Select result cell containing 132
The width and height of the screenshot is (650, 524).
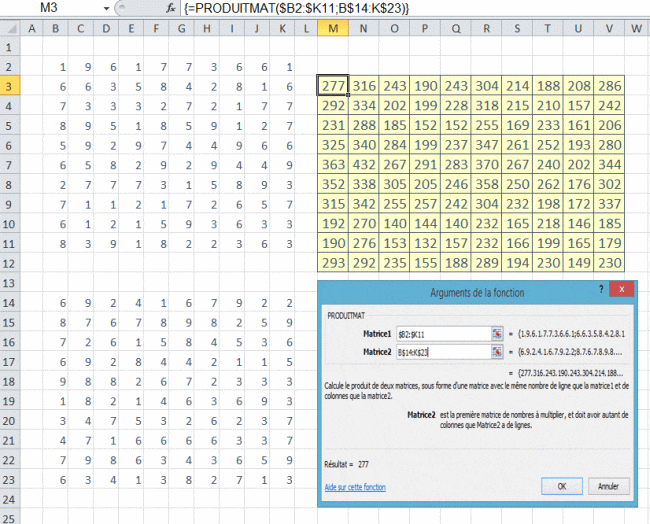(425, 243)
